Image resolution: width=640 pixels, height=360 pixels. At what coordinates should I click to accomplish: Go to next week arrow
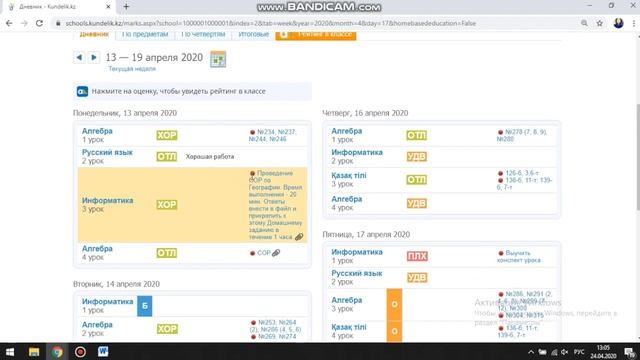pos(94,57)
